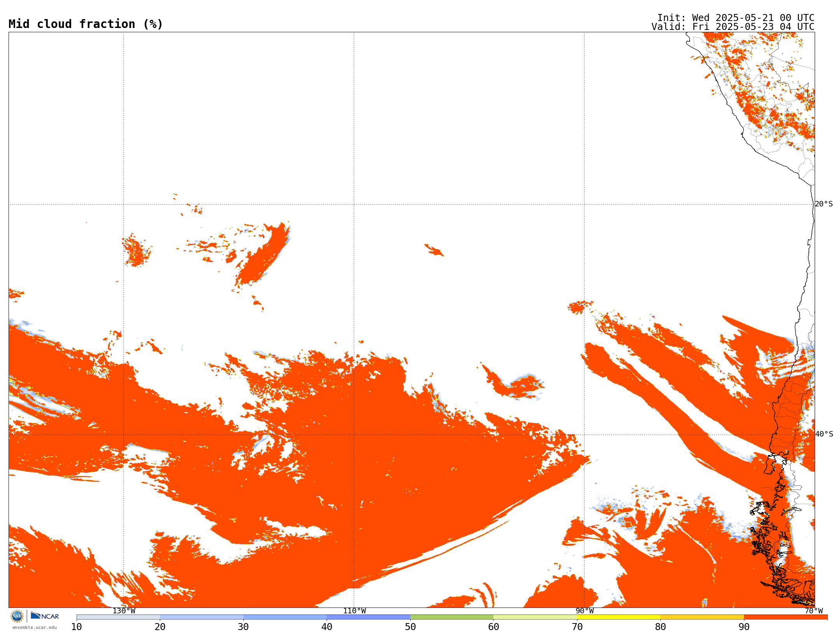Viewport: 840px width, 632px height.
Task: Pick the 20-30 light blue colorbar segment
Action: (x=201, y=617)
